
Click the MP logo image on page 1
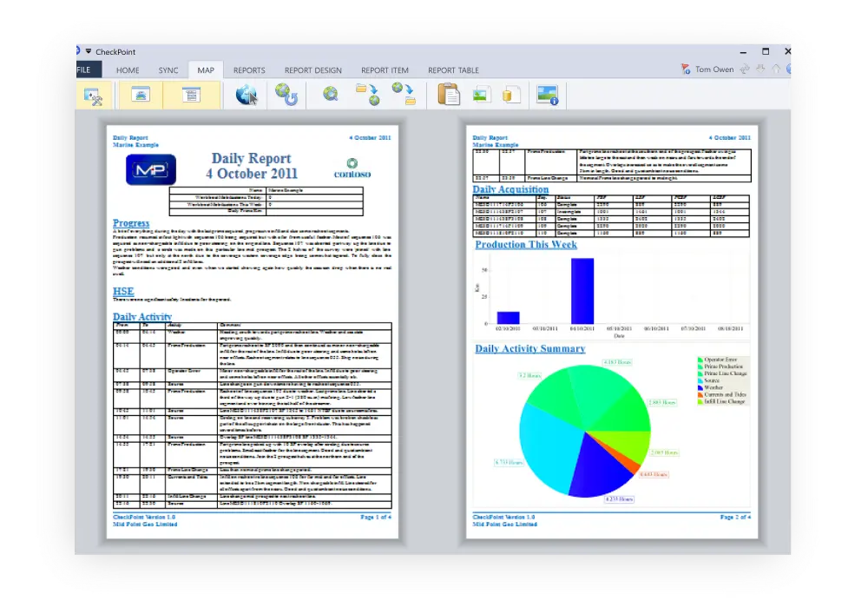click(151, 169)
